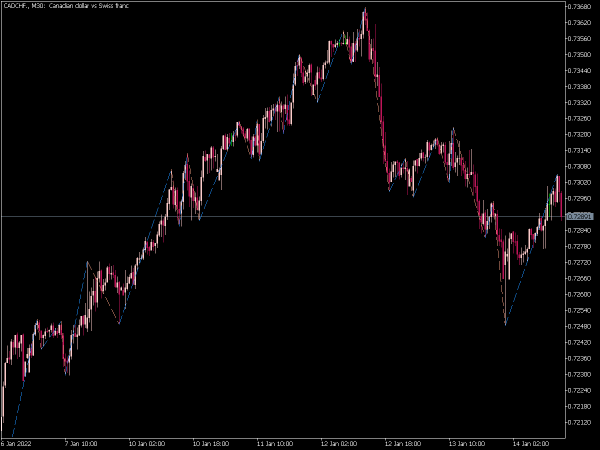Click the 0.72780 price axis label
The width and height of the screenshot is (600, 450).
click(x=580, y=246)
